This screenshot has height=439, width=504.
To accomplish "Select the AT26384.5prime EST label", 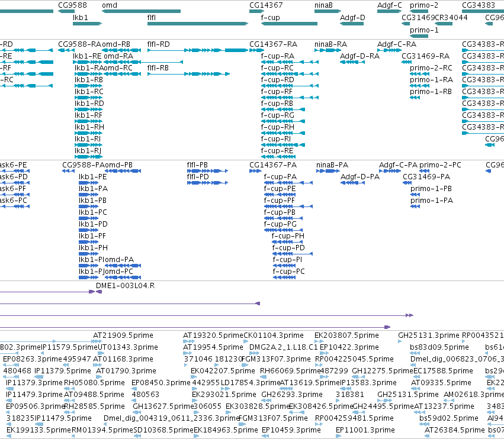I will 455,430.
